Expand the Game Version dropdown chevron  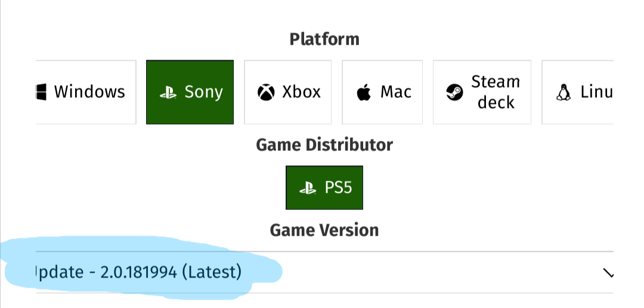pos(608,273)
